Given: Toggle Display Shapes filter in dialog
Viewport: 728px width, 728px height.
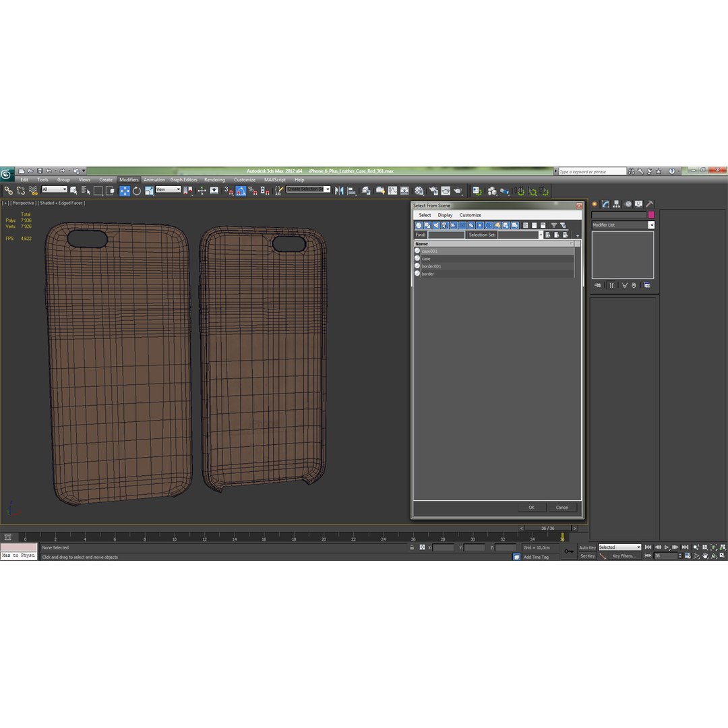Looking at the screenshot, I should click(427, 225).
